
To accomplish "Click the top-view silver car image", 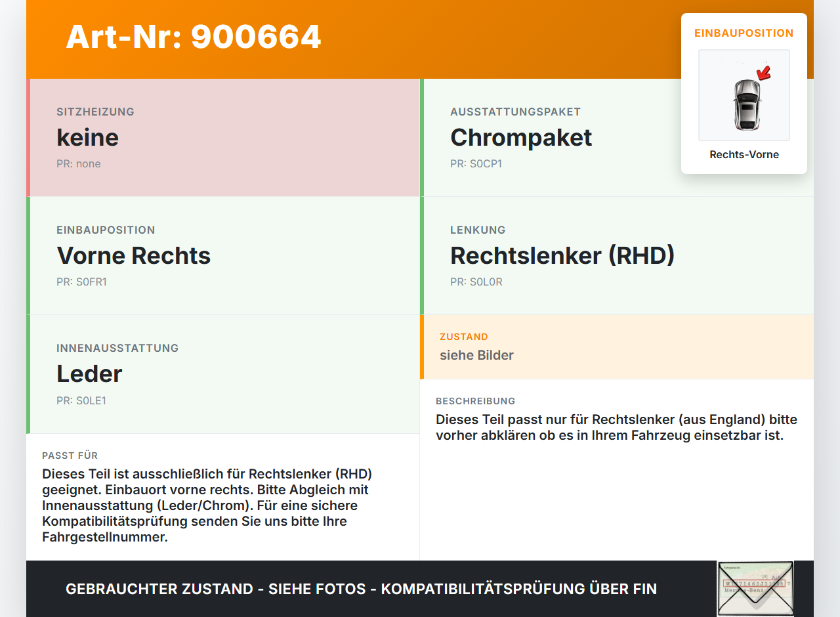I will click(x=746, y=104).
